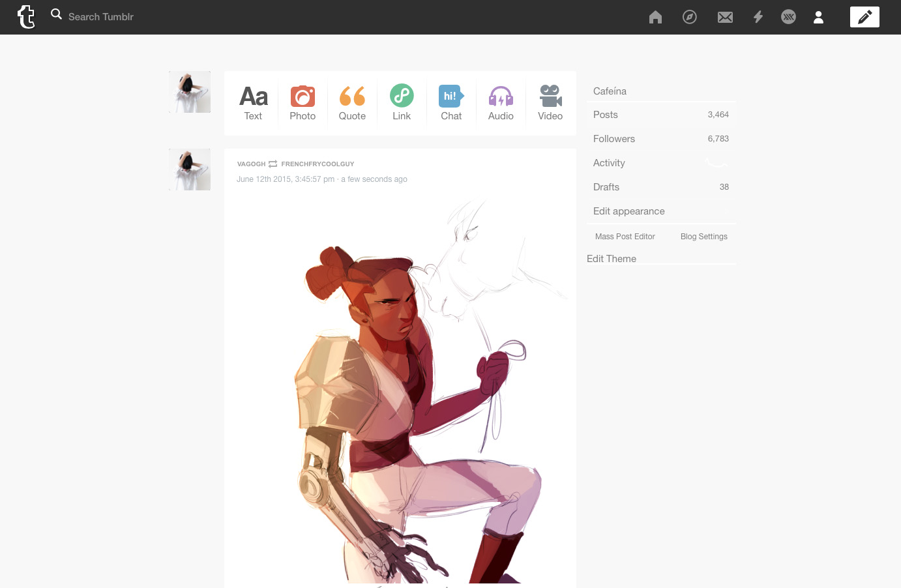
Task: Open Activity in the sidebar
Action: click(x=661, y=163)
